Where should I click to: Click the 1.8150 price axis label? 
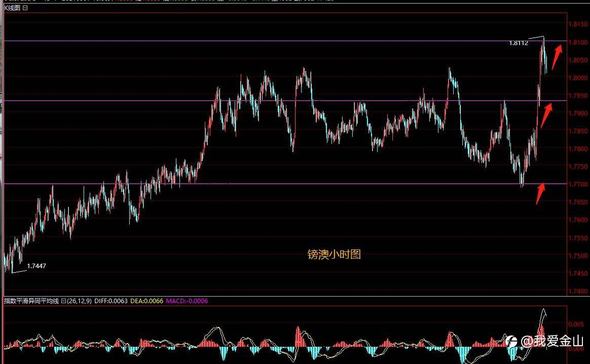tap(578, 24)
